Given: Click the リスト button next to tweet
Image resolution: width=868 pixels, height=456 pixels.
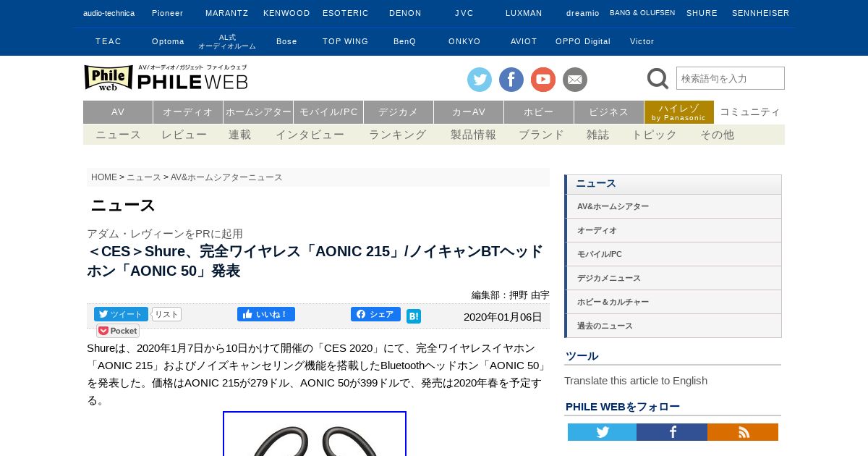Looking at the screenshot, I should point(166,314).
